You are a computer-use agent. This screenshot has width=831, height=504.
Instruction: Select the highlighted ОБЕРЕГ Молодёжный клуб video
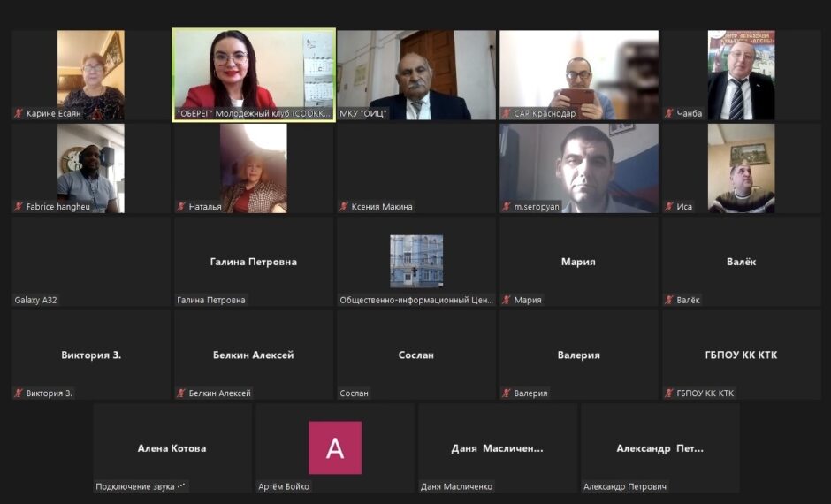[254, 75]
